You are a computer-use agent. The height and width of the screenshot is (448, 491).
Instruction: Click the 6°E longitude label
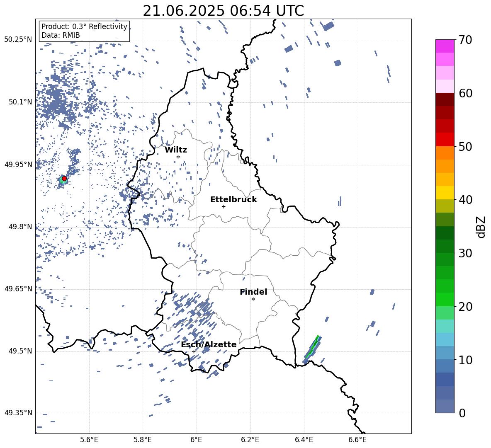(x=196, y=440)
